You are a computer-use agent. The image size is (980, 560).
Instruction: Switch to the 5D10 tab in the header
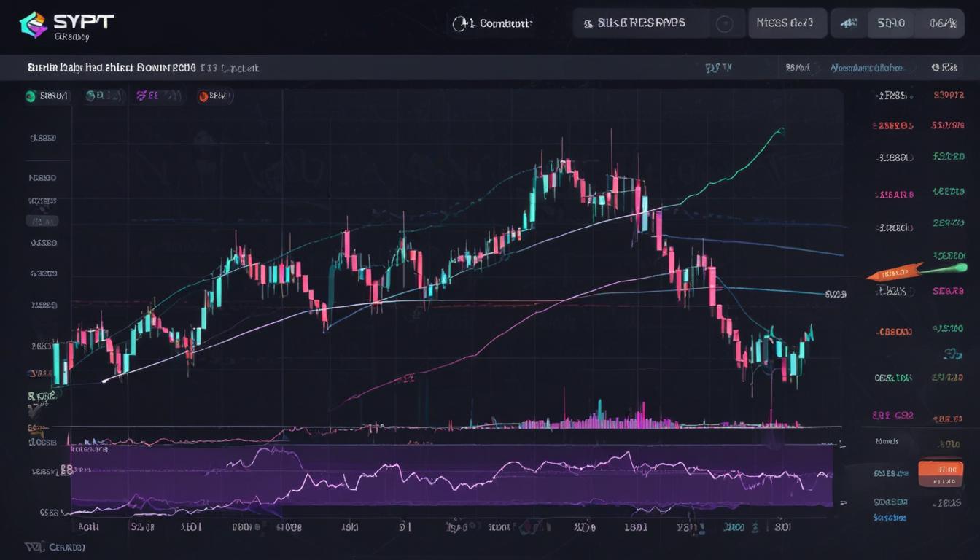click(889, 23)
